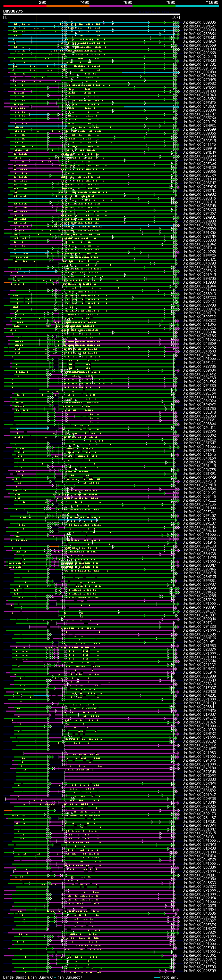Select hit UniRef100_Q38913
This screenshot has width=222, height=980.
point(199,294)
